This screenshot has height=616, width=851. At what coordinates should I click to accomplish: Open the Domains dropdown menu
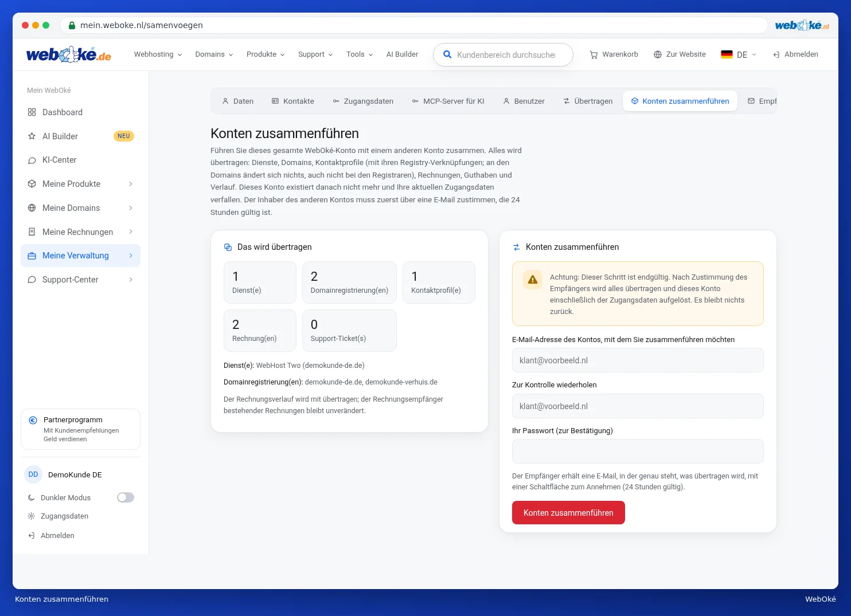[x=214, y=54]
